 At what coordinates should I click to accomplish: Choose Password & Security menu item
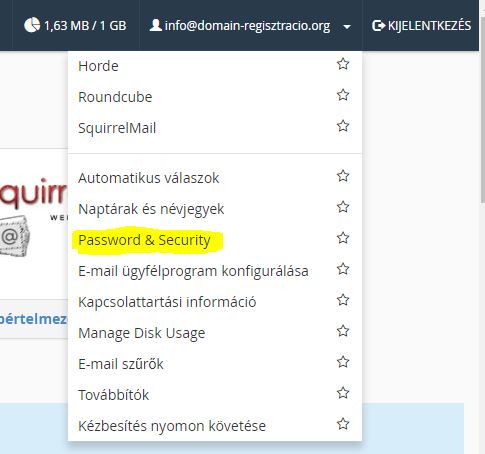(x=144, y=240)
